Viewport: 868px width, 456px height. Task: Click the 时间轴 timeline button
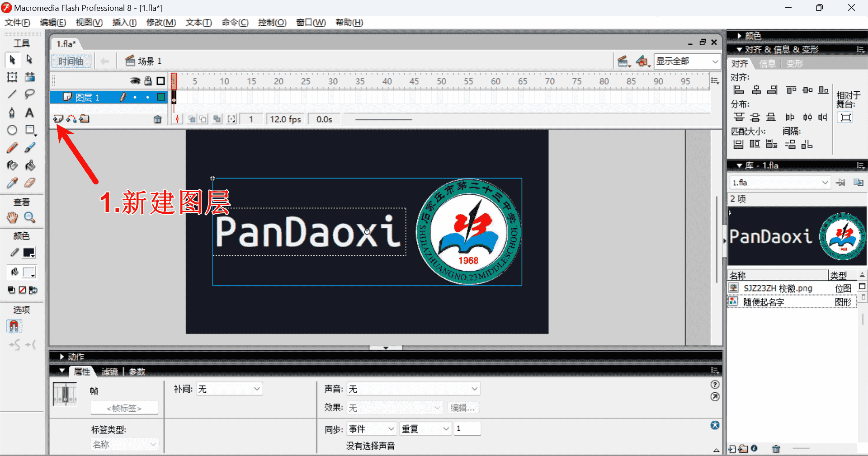coord(71,61)
